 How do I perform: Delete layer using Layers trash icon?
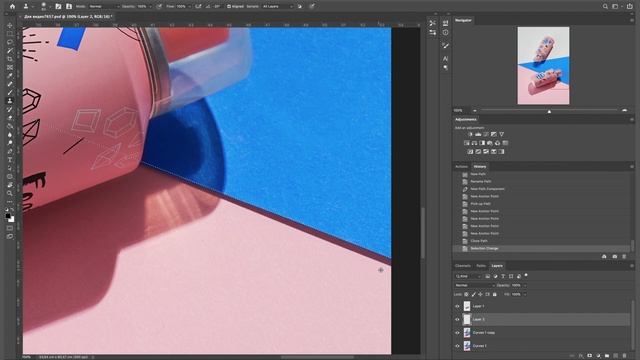coord(624,356)
